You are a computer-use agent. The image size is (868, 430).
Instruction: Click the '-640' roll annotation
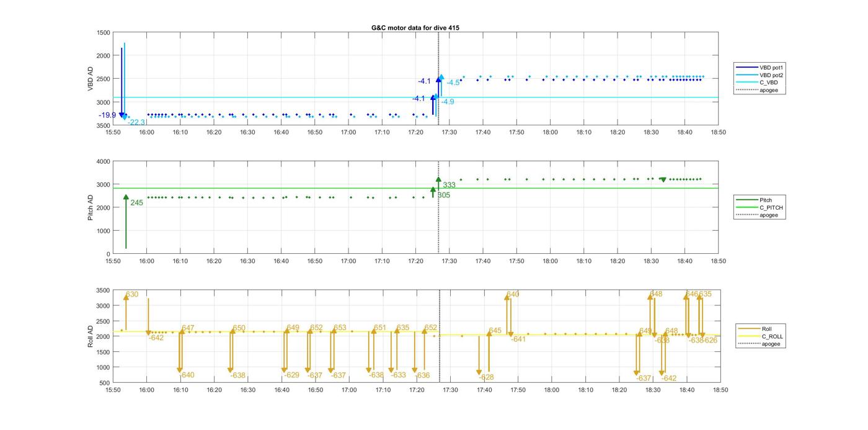coord(185,375)
